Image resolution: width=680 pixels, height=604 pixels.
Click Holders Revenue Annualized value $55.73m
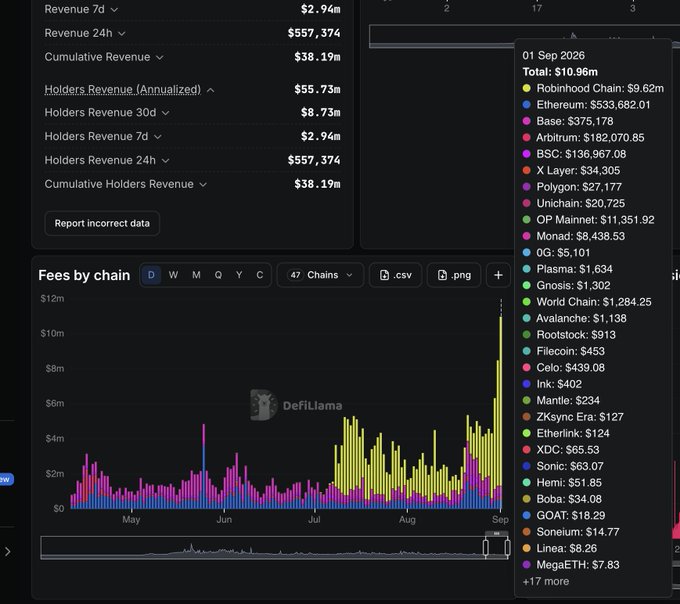point(317,89)
